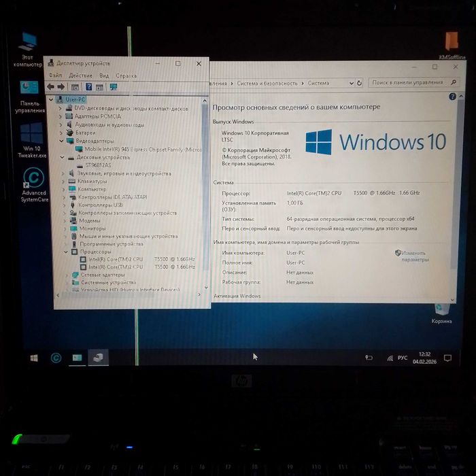
Task: Open address bar history dropdown arrow
Action: (x=352, y=83)
